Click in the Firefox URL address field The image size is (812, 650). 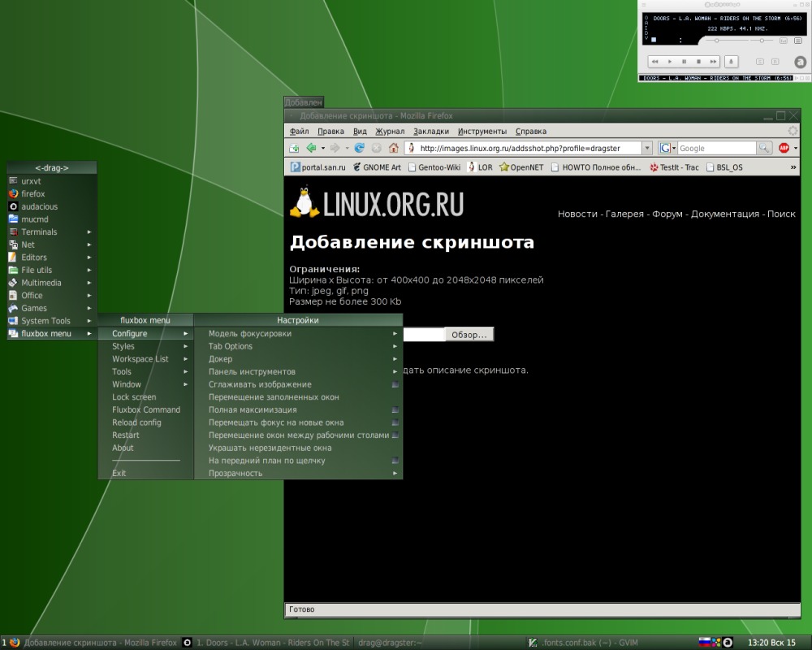click(x=524, y=148)
